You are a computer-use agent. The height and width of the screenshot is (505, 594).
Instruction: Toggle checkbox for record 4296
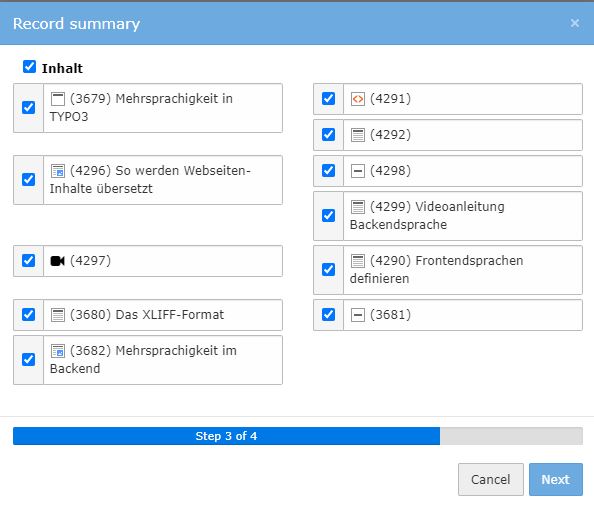28,180
